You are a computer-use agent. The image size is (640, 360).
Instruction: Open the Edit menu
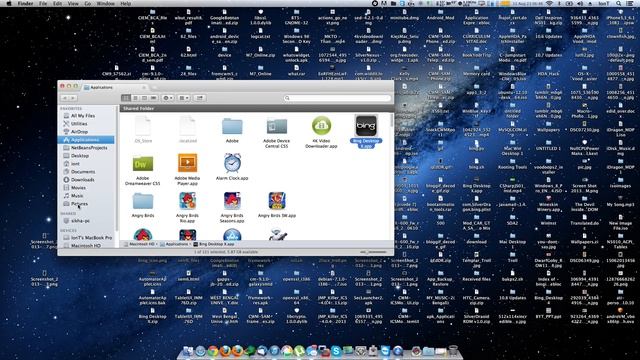pos(58,3)
